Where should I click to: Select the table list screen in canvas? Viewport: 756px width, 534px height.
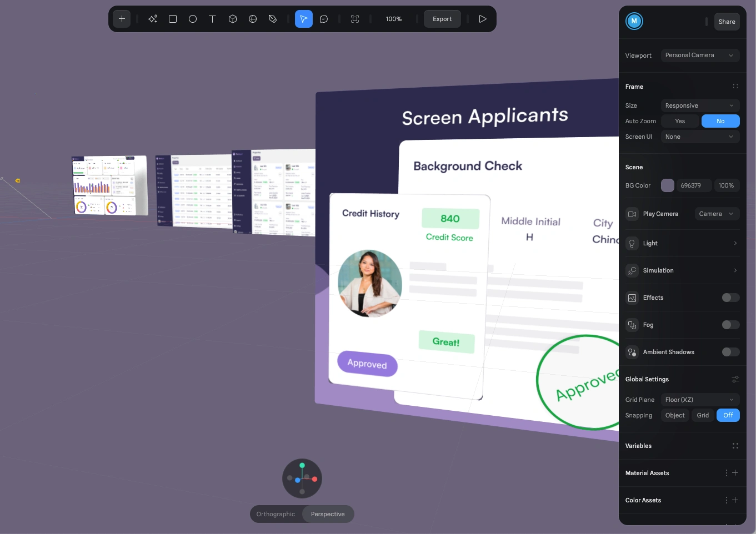point(194,191)
